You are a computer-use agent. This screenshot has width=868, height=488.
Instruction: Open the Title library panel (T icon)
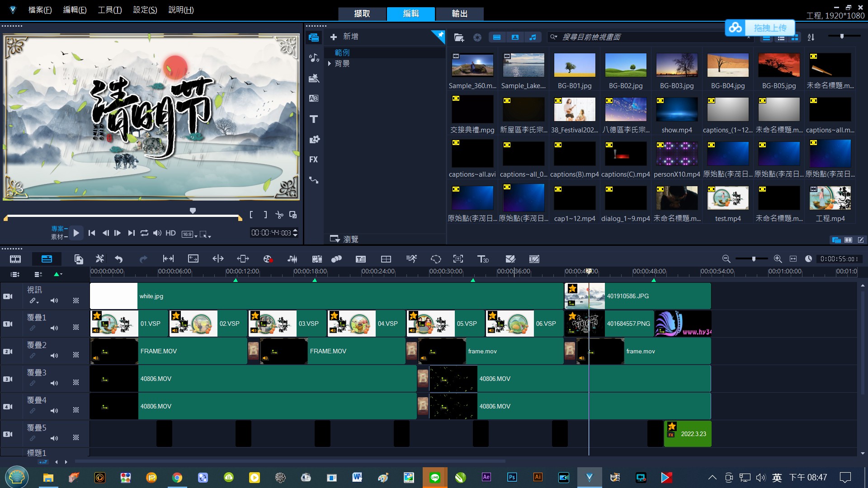click(314, 119)
